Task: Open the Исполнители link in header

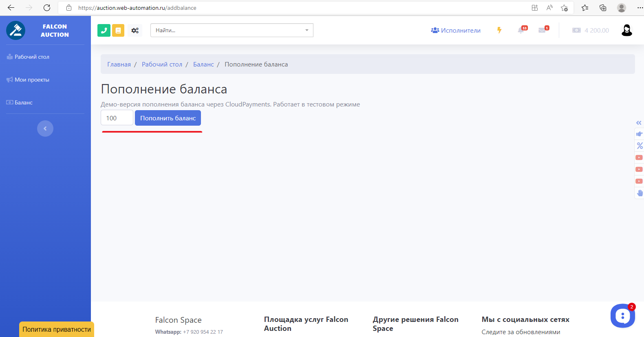Action: coord(456,31)
